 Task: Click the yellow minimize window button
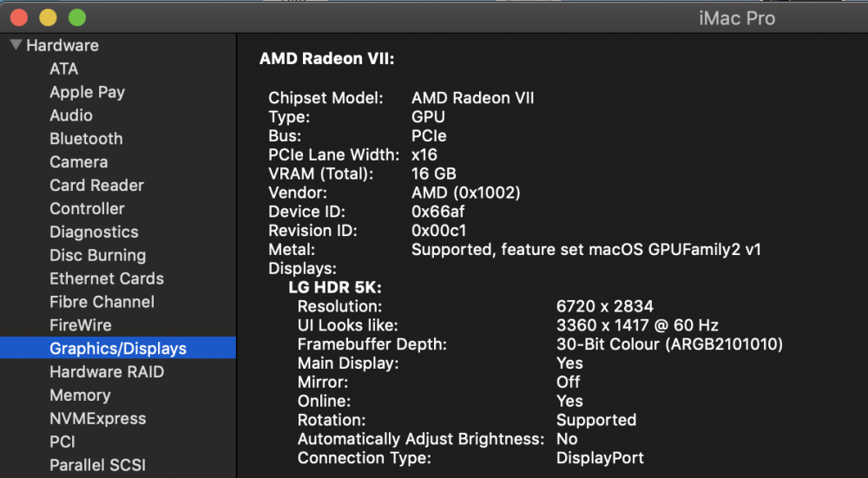tap(48, 17)
